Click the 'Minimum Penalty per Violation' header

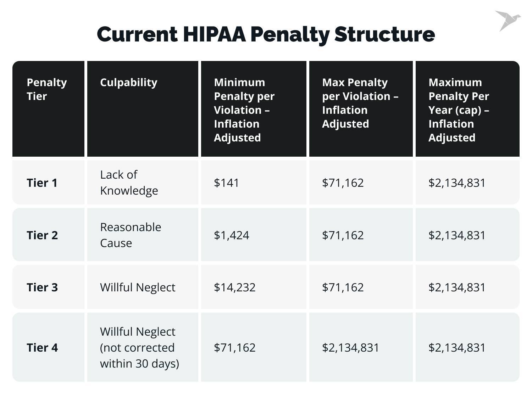244,110
